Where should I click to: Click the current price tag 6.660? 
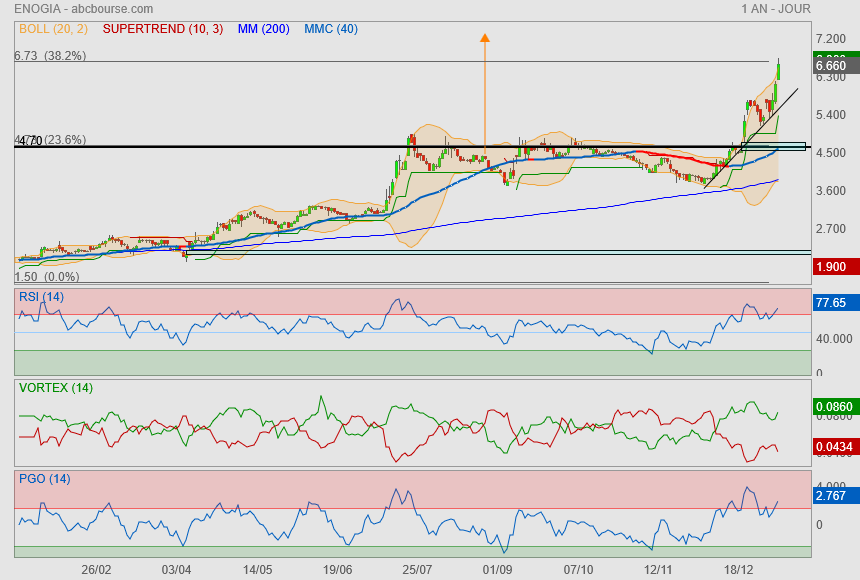[x=832, y=66]
